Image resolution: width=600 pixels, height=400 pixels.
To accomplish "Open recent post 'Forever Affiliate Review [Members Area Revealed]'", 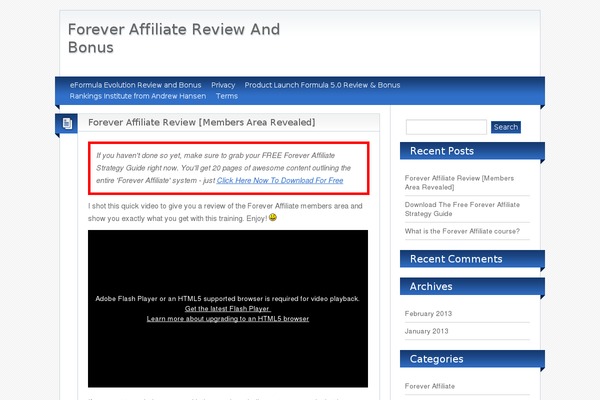I will 459,183.
